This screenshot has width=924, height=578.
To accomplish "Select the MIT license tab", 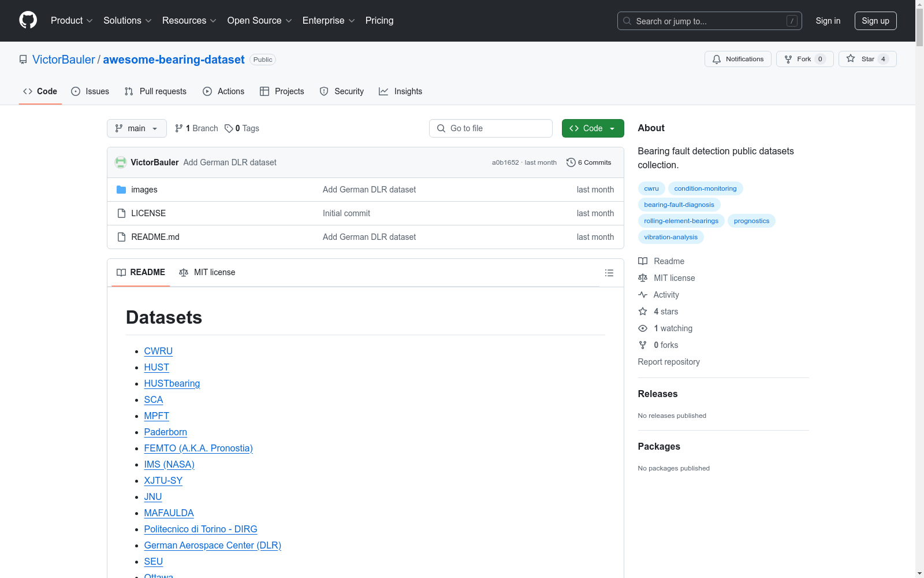I will (x=207, y=272).
